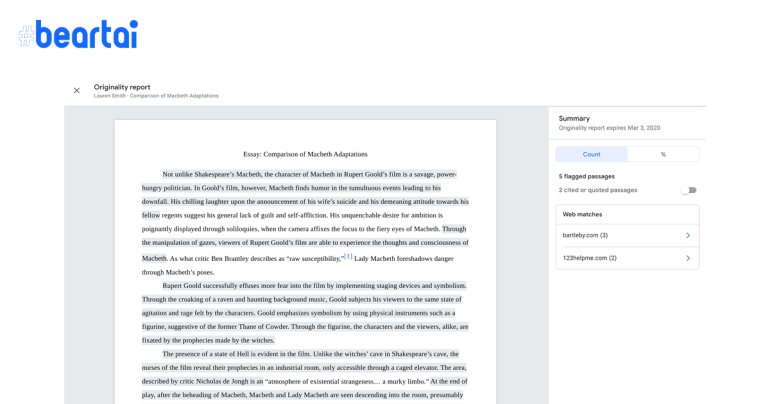Close the Originality report with the X icon
The width and height of the screenshot is (770, 404).
pos(77,90)
